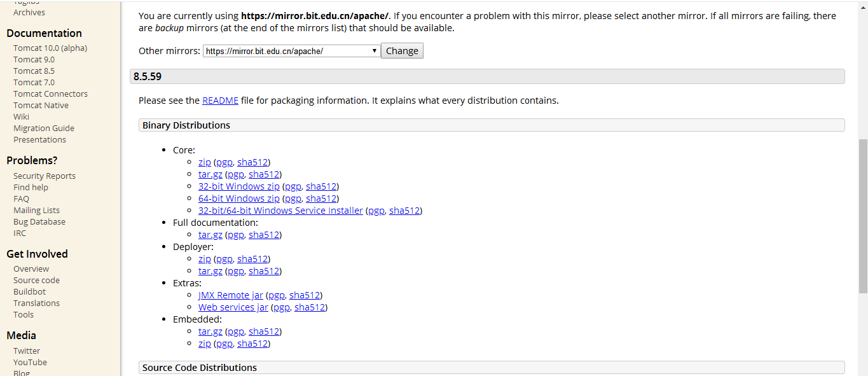Open Overview under Get Involved
Image resolution: width=868 pixels, height=376 pixels.
31,268
